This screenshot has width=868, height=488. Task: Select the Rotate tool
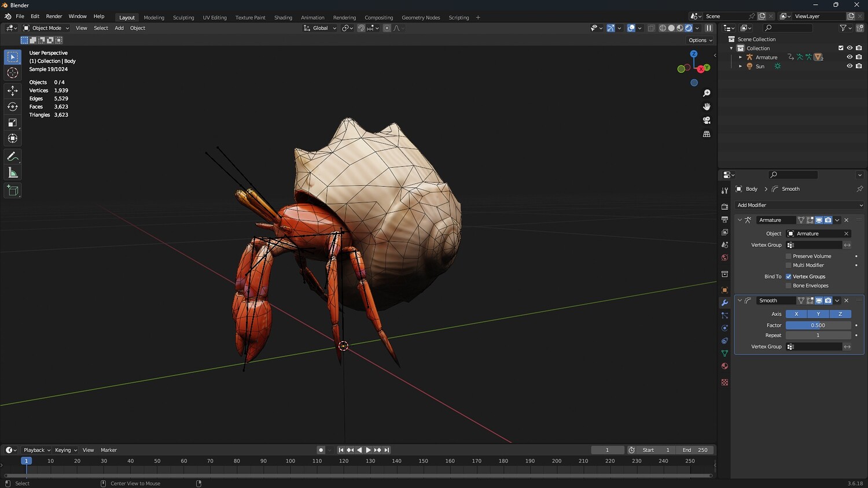pos(13,106)
